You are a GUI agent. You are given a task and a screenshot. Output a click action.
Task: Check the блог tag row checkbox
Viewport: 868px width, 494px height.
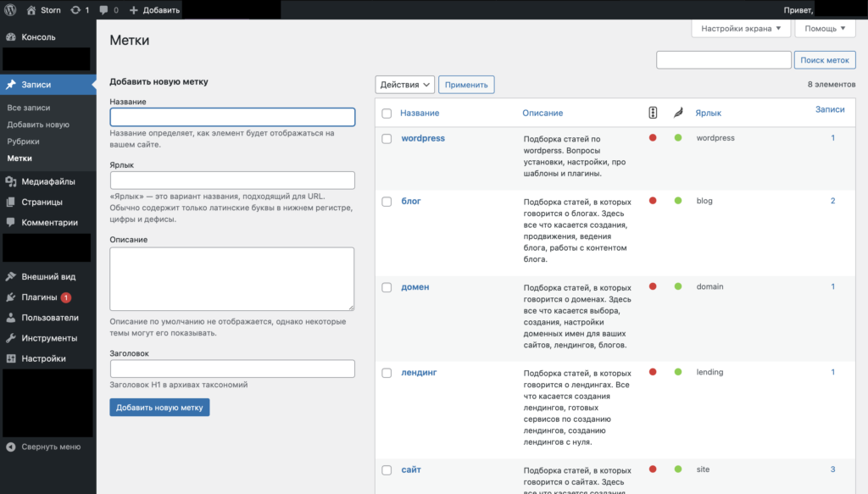[x=387, y=202]
